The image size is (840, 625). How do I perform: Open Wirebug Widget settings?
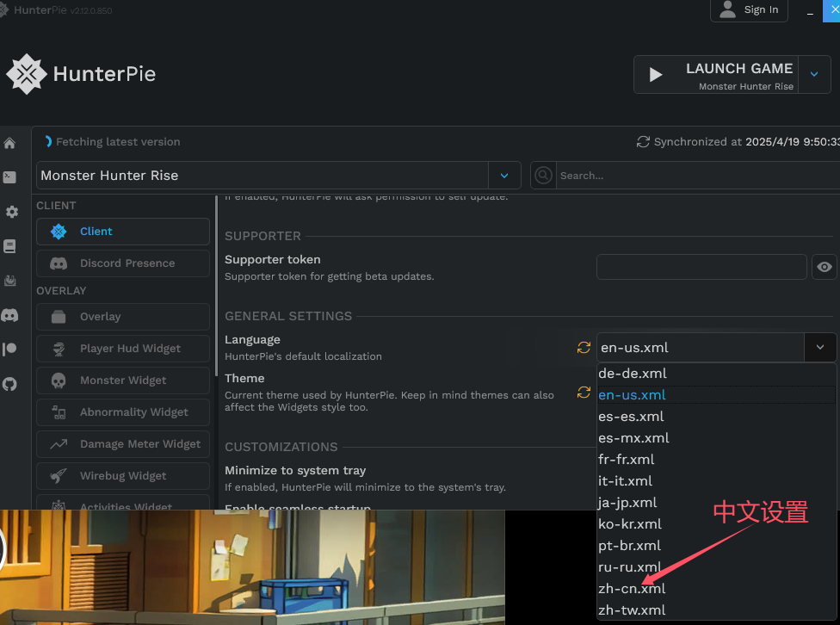(x=123, y=476)
